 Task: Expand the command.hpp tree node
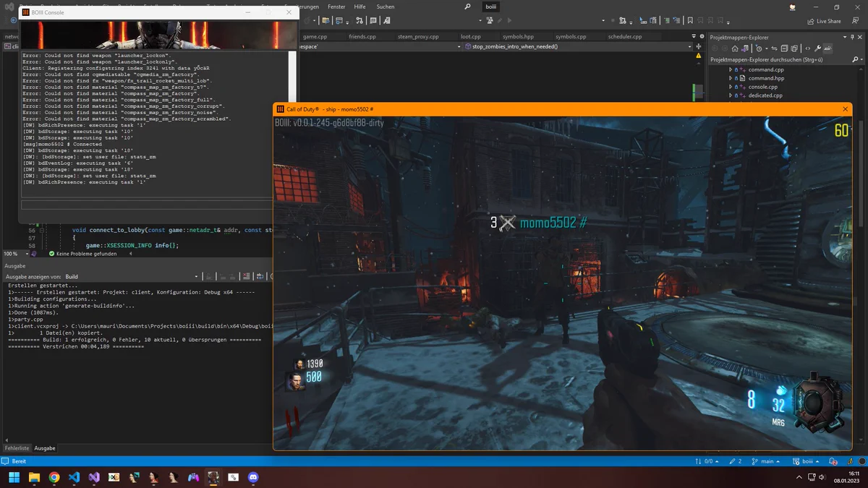731,78
